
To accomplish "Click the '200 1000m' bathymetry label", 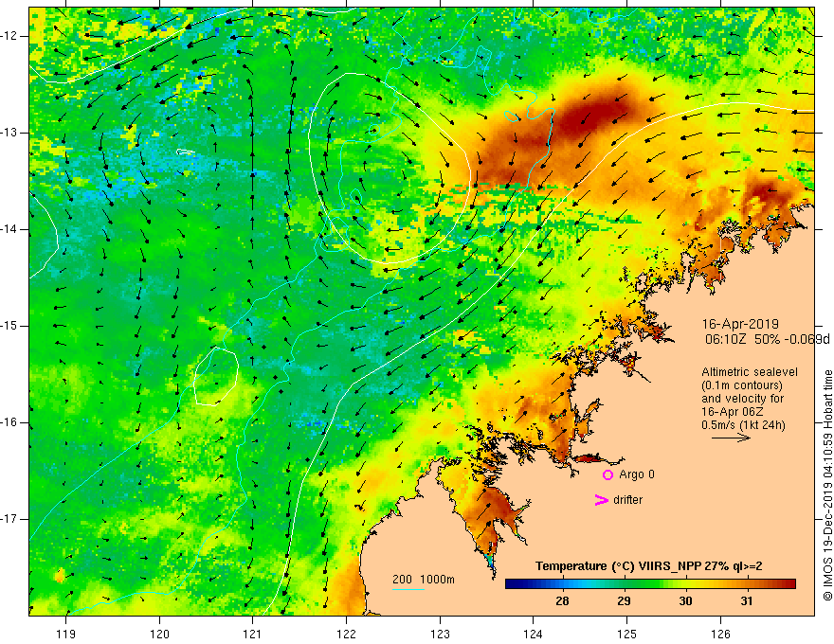I will [x=424, y=580].
